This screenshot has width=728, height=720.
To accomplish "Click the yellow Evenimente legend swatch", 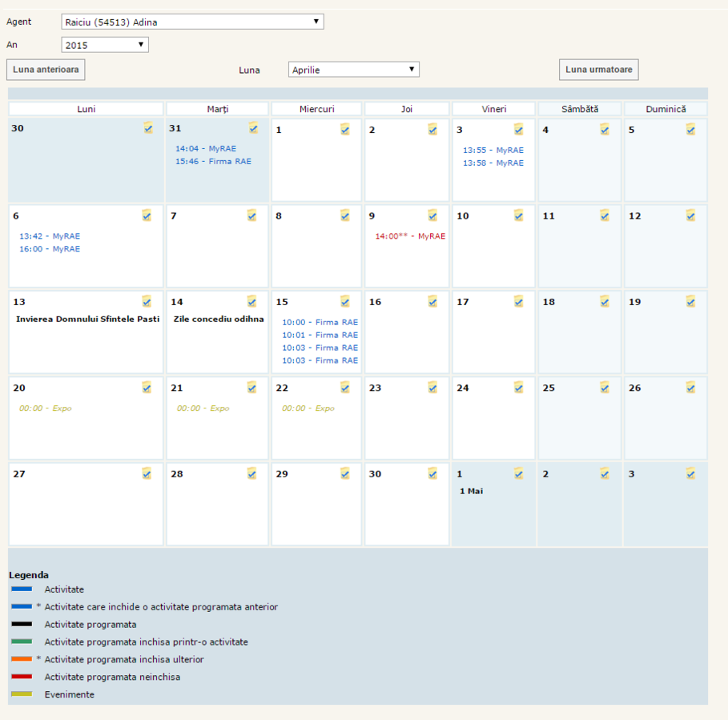I will coord(22,694).
